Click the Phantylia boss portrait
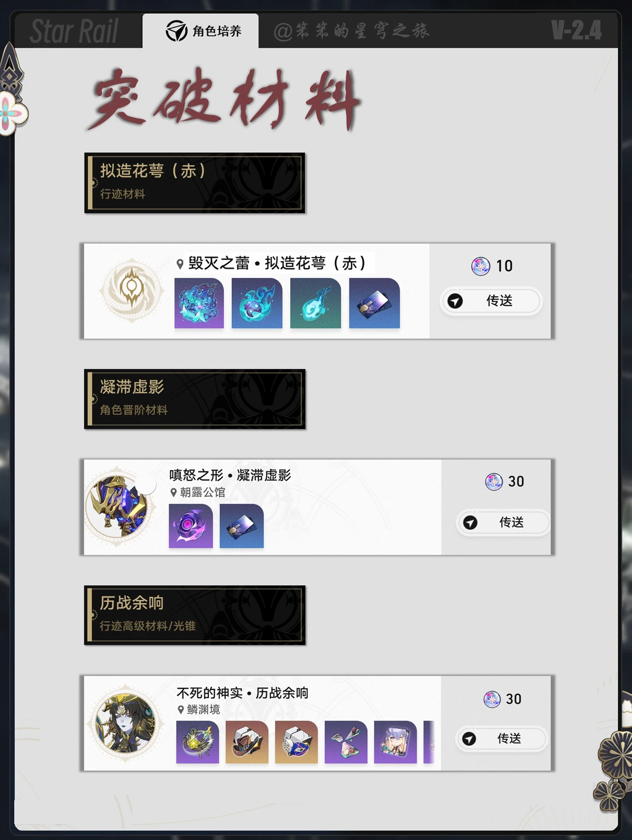 126,724
